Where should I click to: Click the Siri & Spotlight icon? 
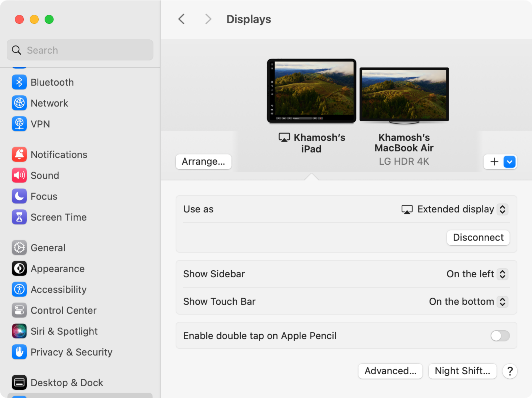(x=19, y=331)
